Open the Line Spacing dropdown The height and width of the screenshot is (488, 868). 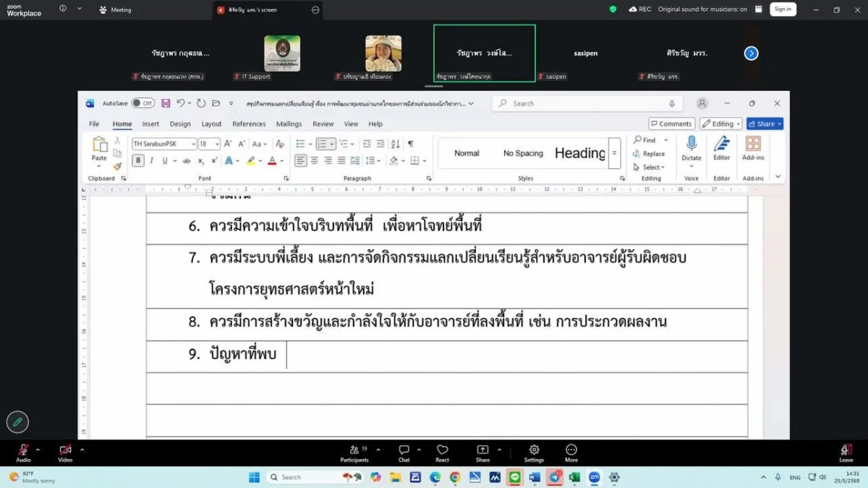(373, 161)
